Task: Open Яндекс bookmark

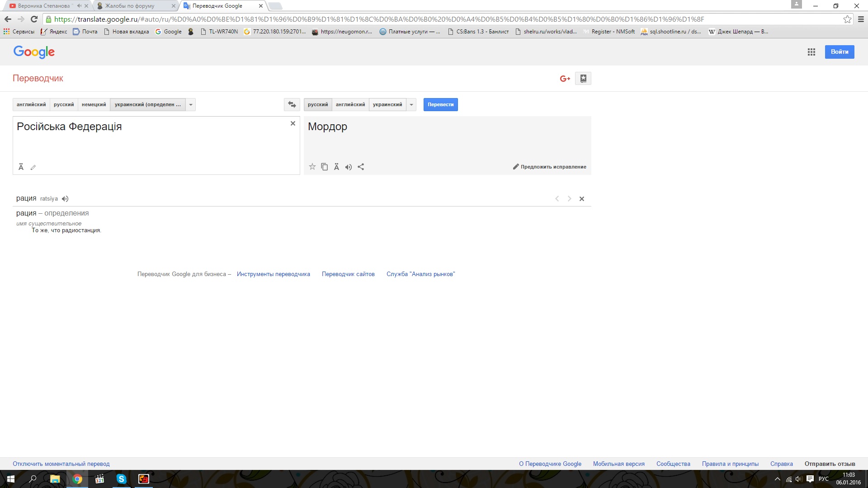Action: (x=54, y=32)
